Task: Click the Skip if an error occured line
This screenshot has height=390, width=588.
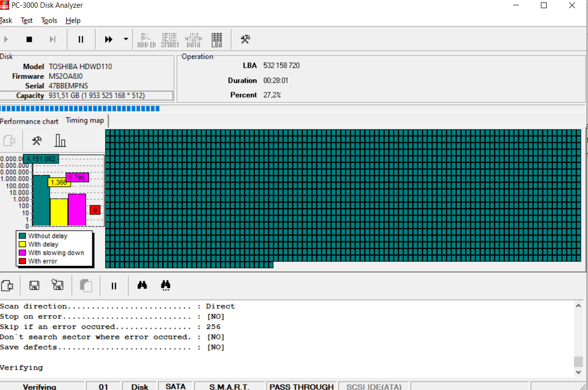Action: (110, 327)
